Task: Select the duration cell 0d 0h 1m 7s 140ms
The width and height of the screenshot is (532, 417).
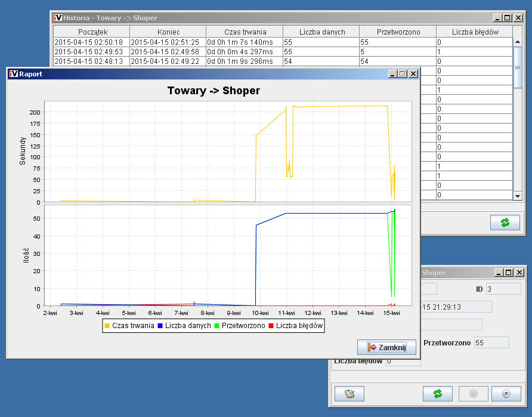Action: [x=245, y=42]
